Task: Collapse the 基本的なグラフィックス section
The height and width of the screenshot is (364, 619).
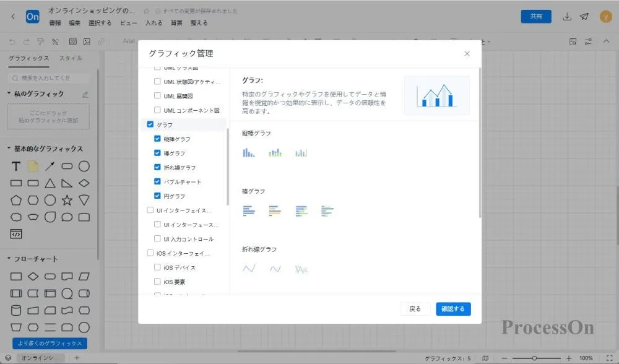Action: coord(9,149)
